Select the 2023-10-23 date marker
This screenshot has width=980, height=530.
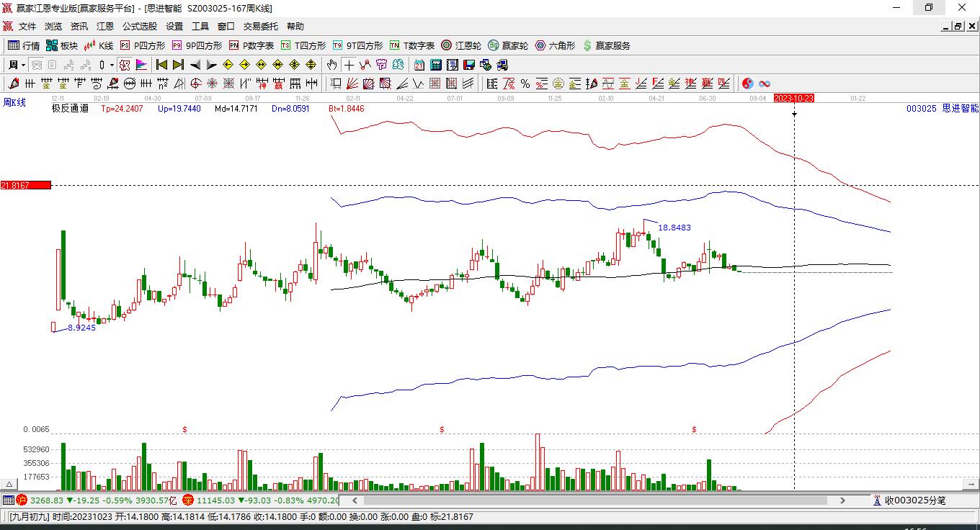(793, 98)
